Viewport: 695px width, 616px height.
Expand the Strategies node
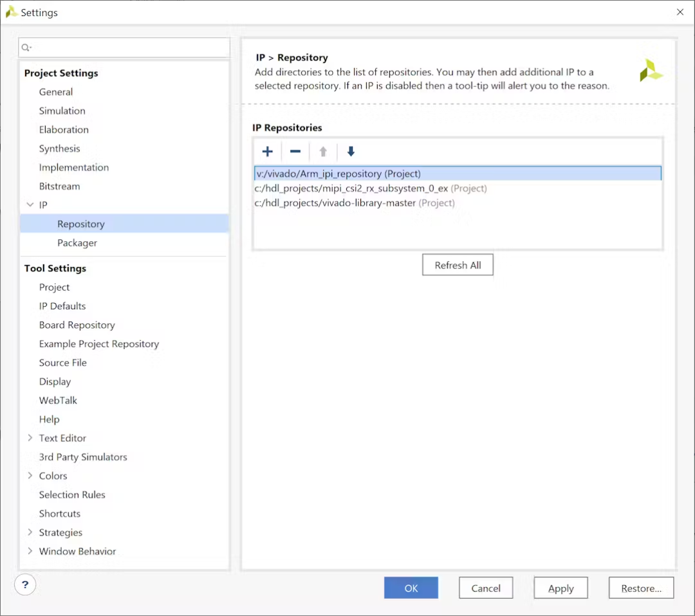point(30,532)
